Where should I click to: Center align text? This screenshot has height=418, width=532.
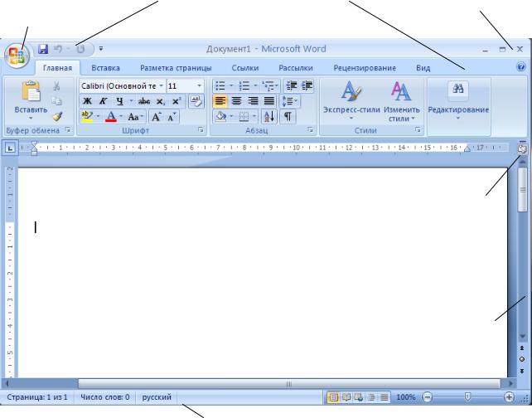coord(236,101)
